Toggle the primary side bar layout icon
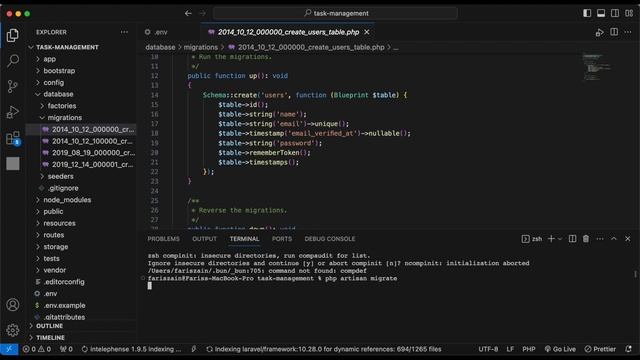 (587, 13)
